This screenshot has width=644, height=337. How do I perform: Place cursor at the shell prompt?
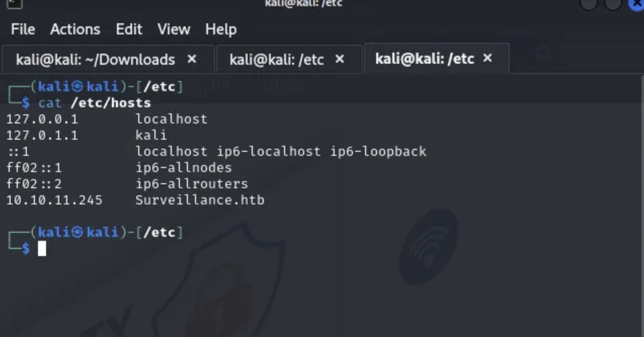[42, 248]
